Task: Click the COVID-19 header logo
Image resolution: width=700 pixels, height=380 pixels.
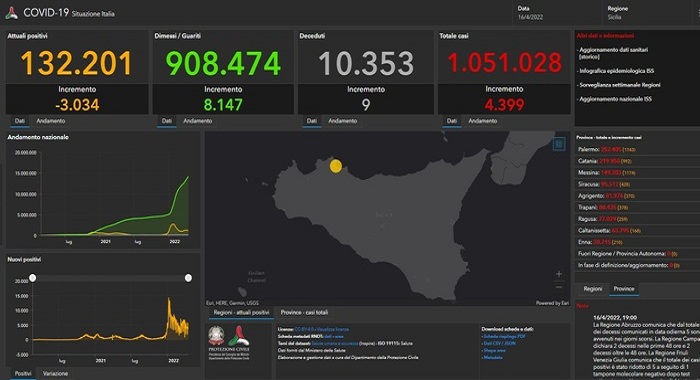Action: pos(12,13)
